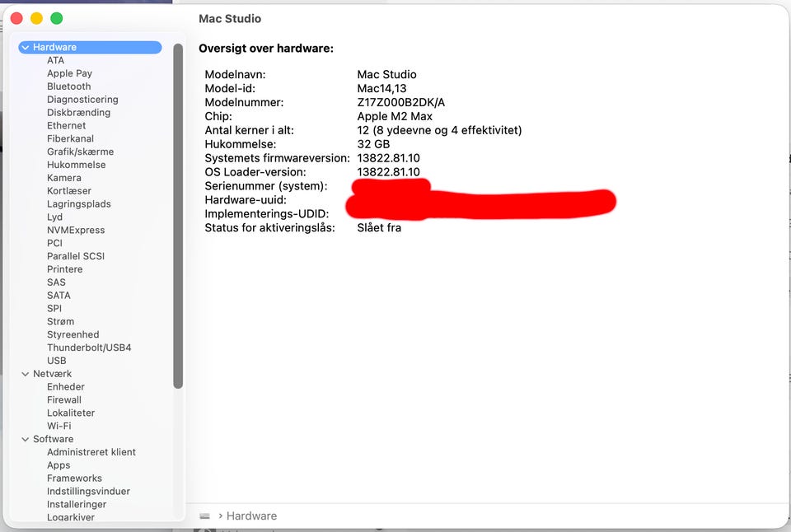This screenshot has height=532, width=791.
Task: Open Apple Pay sidebar entry
Action: pyautogui.click(x=69, y=73)
